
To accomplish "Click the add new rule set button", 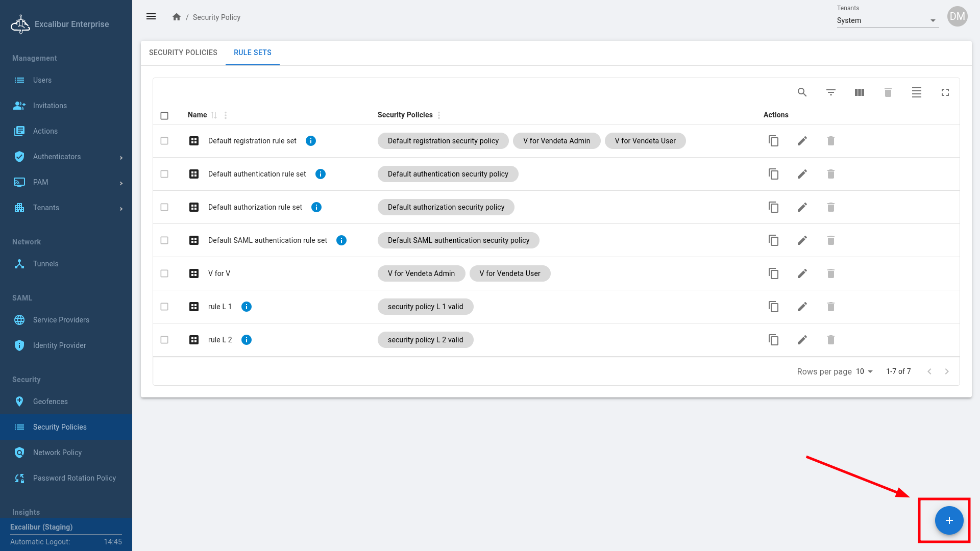I will pos(948,520).
